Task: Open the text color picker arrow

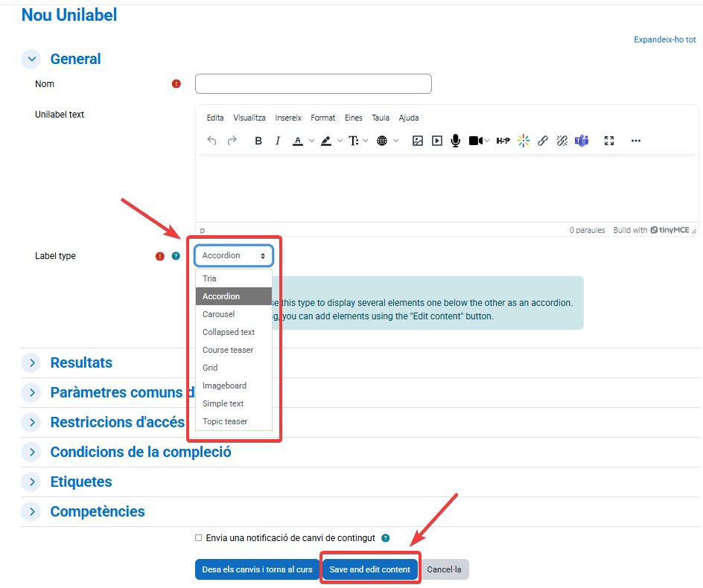Action: click(x=312, y=141)
